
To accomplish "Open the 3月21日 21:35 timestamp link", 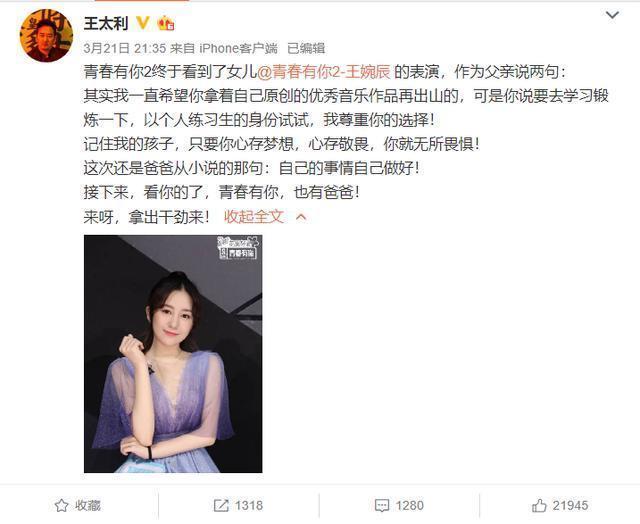I will 125,49.
